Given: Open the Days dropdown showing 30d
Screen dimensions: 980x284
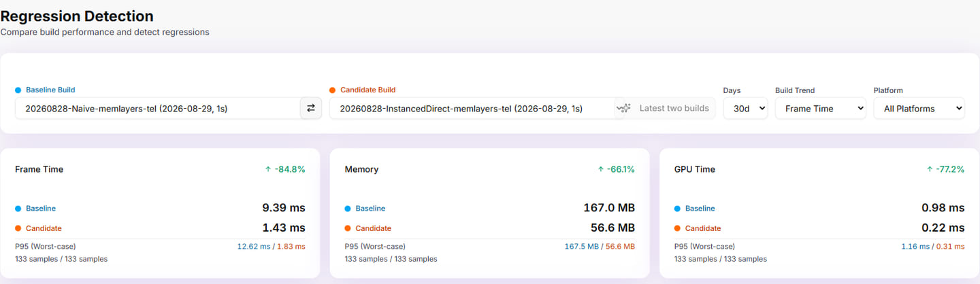Looking at the screenshot, I should point(745,108).
